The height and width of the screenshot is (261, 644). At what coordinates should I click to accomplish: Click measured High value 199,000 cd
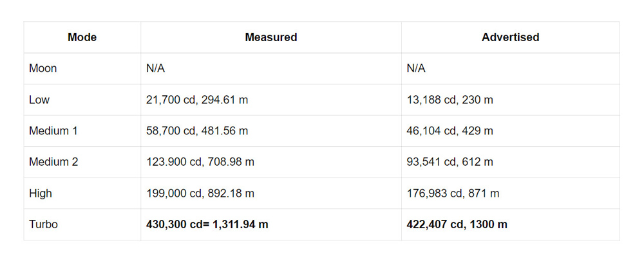click(173, 194)
